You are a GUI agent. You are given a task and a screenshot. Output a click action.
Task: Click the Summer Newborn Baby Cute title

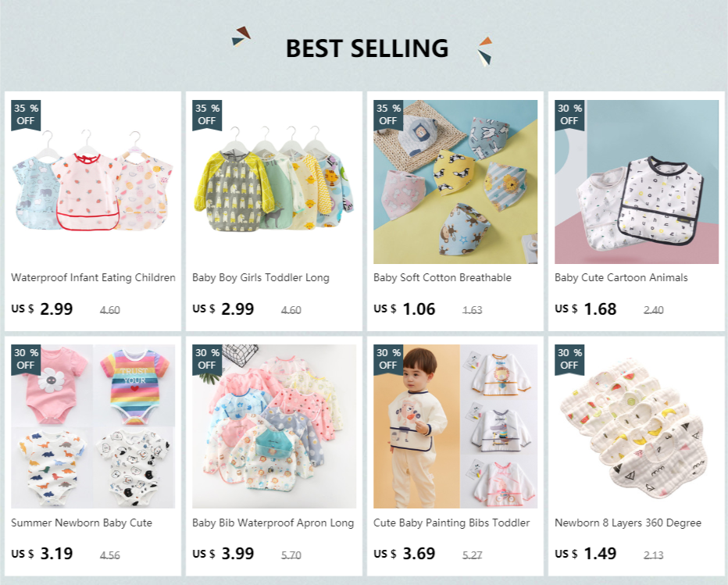[x=82, y=523]
